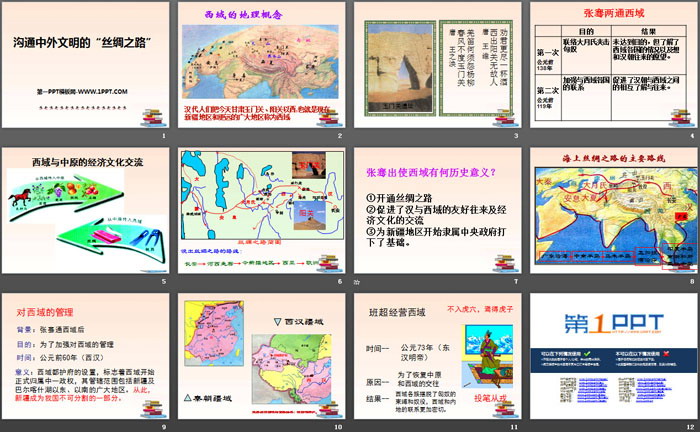Click slide number label 4
700x432 pixels.
[x=692, y=136]
